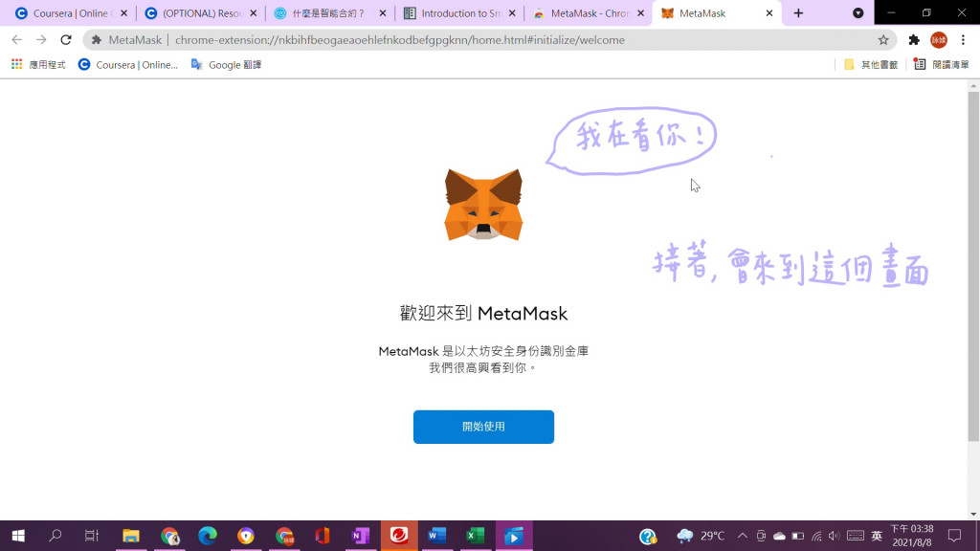Close the 什麼是智能合約 tab
This screenshot has height=551, width=980.
point(383,13)
